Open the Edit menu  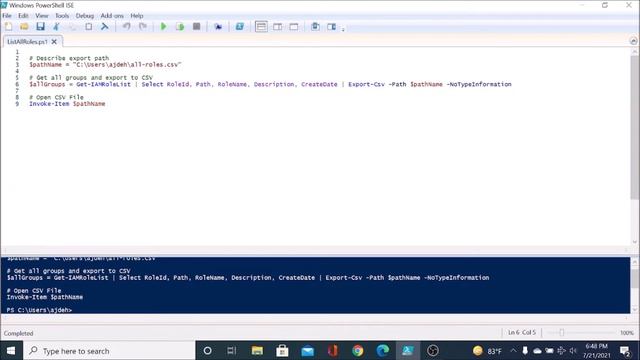[x=23, y=16]
